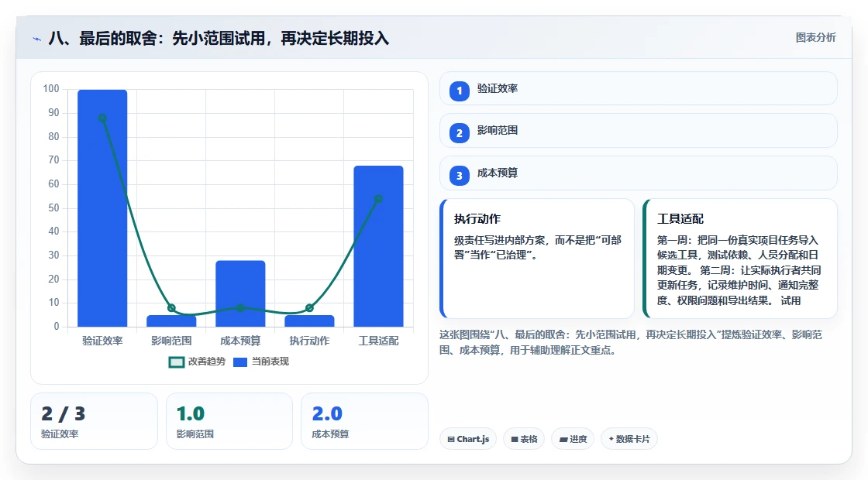
Task: Click the section title 八、最后的取舍
Action: (x=219, y=38)
